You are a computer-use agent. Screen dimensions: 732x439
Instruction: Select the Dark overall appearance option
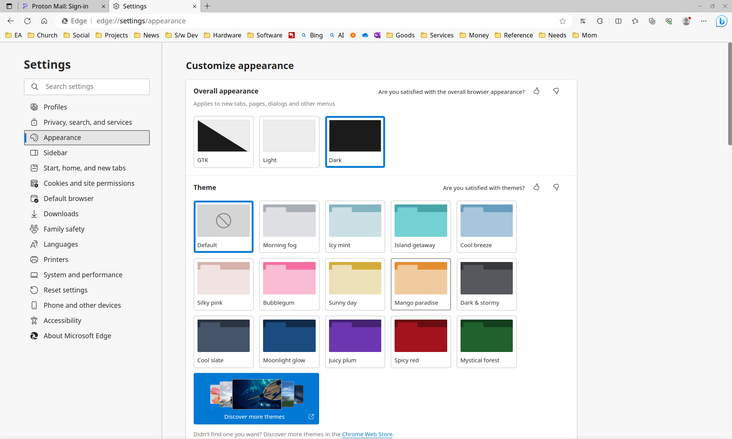(355, 142)
